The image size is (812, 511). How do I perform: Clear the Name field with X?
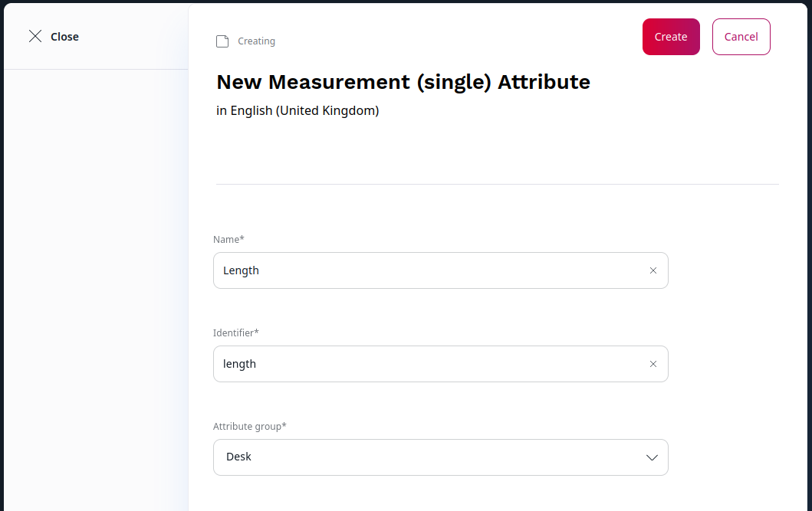click(653, 270)
